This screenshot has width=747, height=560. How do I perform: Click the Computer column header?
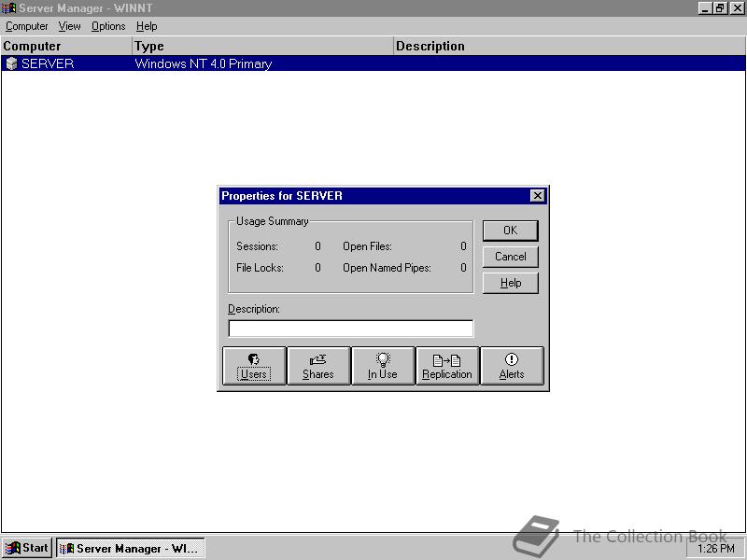tap(65, 46)
